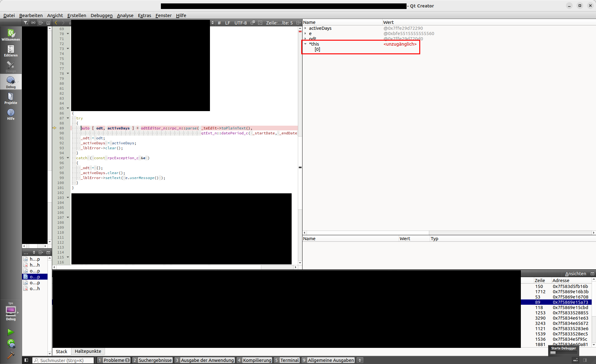
Task: Click the green Run button
Action: coord(11,332)
